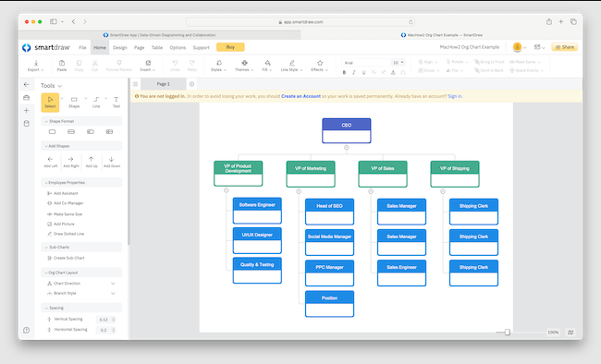Click Add Right shape arrow
601x364 pixels.
coord(71,162)
